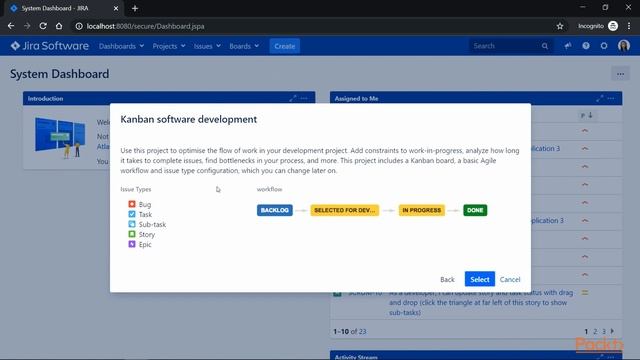
Task: Sort by the priority column header
Action: pos(586,116)
